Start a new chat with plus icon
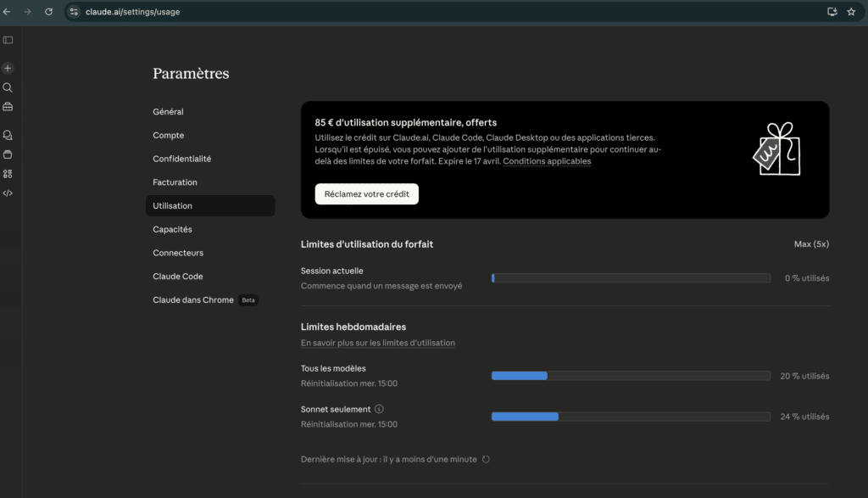The image size is (868, 498). pos(8,68)
